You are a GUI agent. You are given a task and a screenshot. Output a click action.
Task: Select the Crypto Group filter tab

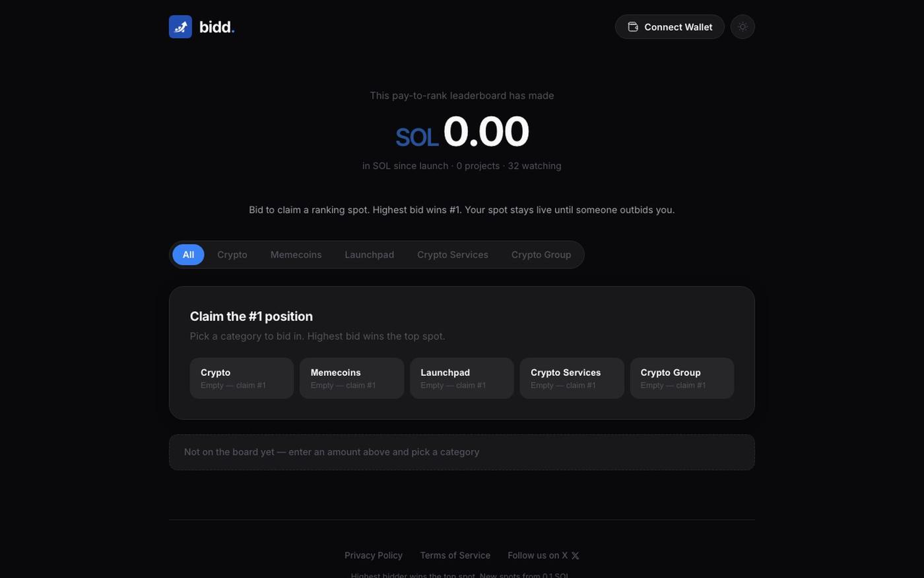541,254
